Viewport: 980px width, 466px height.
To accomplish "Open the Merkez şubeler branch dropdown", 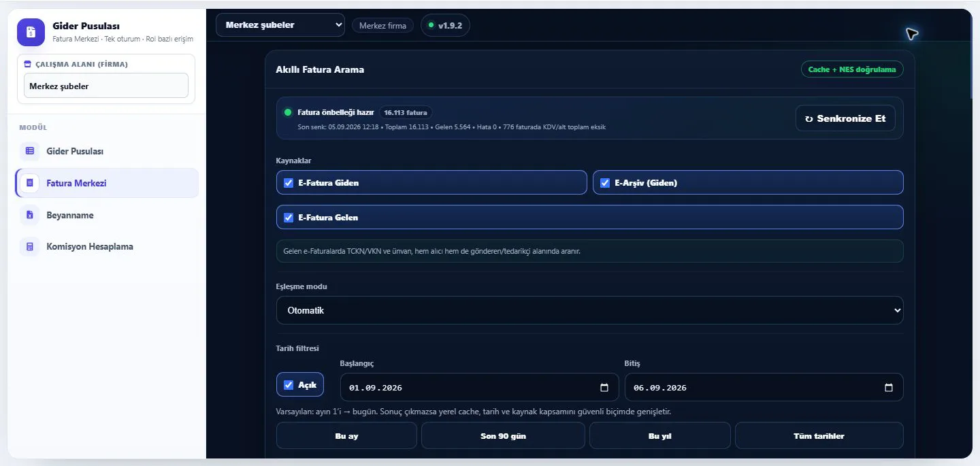I will [x=280, y=25].
